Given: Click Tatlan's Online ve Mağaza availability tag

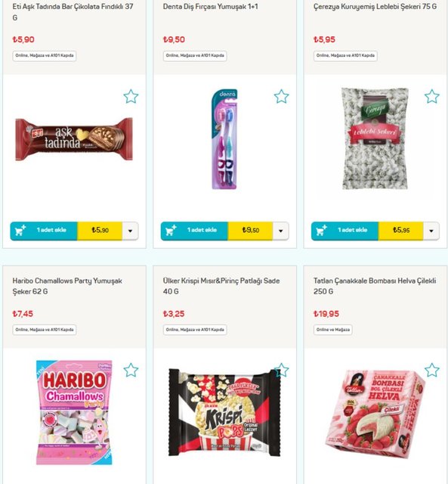Looking at the screenshot, I should pyautogui.click(x=333, y=330).
